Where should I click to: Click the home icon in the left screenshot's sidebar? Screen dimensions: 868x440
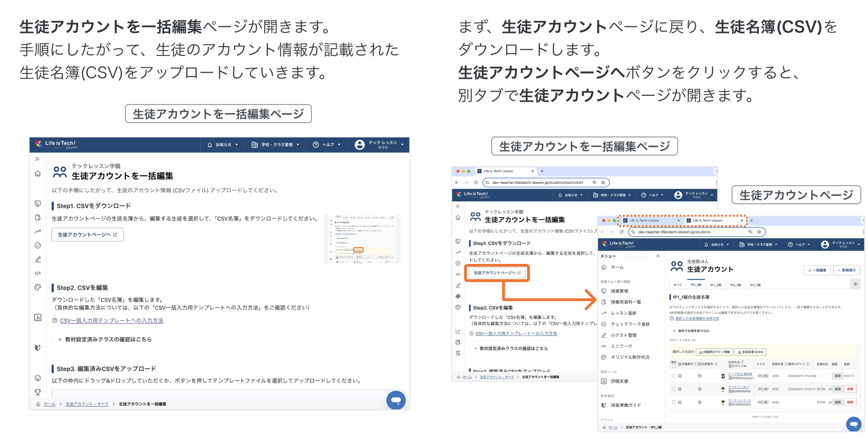pyautogui.click(x=38, y=173)
